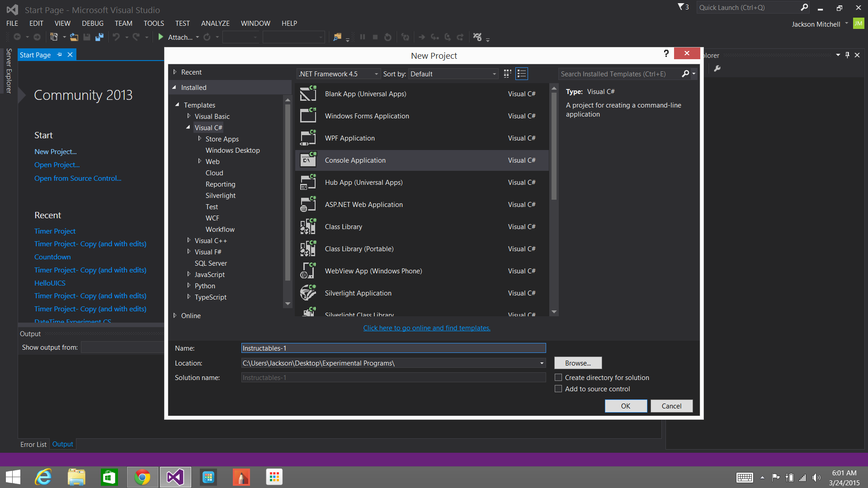Click the Console Application template icon
Screen dimensions: 868x488
[x=308, y=160]
